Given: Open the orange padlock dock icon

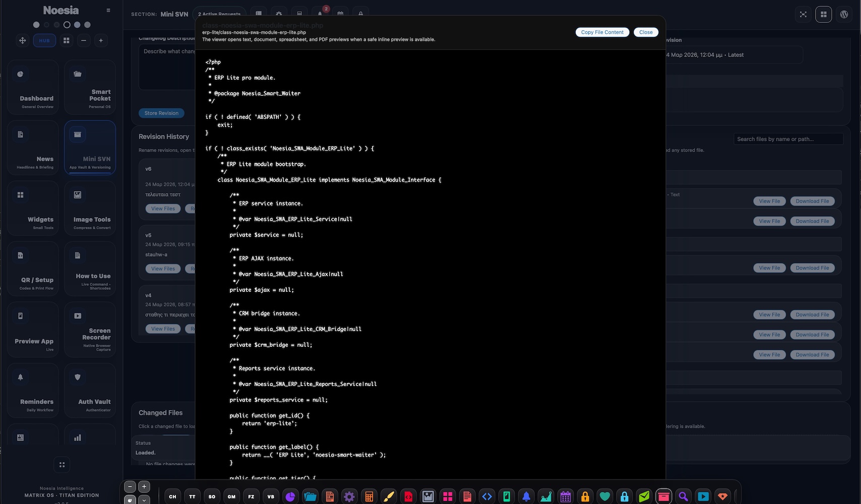Looking at the screenshot, I should pyautogui.click(x=585, y=496).
